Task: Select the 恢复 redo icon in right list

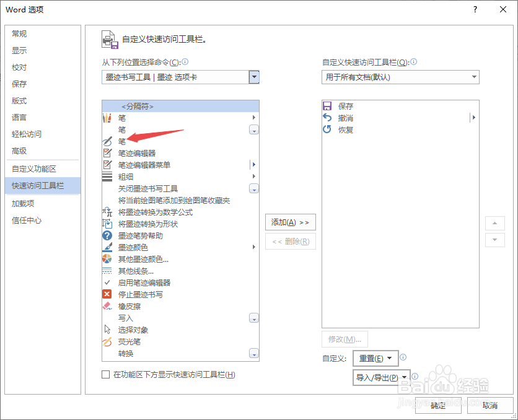Action: 327,129
